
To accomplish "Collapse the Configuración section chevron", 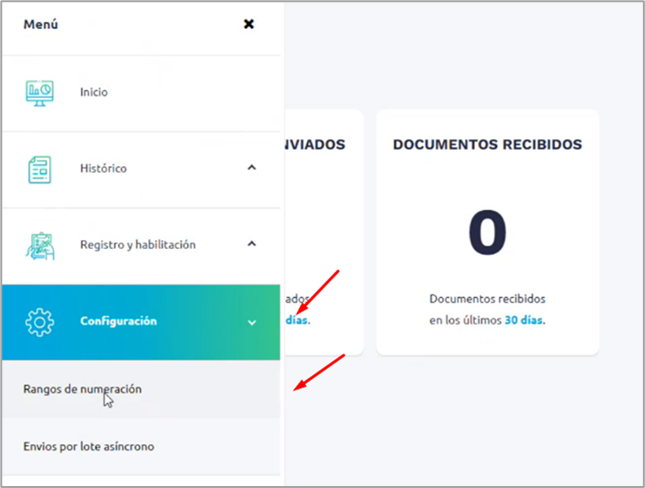I will point(252,323).
